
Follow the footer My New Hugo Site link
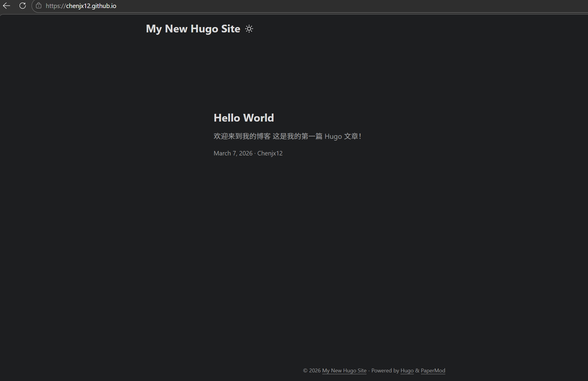point(344,371)
